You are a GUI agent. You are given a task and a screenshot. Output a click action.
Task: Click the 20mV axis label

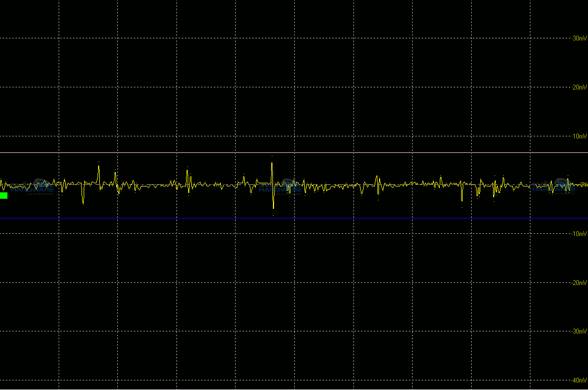pyautogui.click(x=579, y=87)
